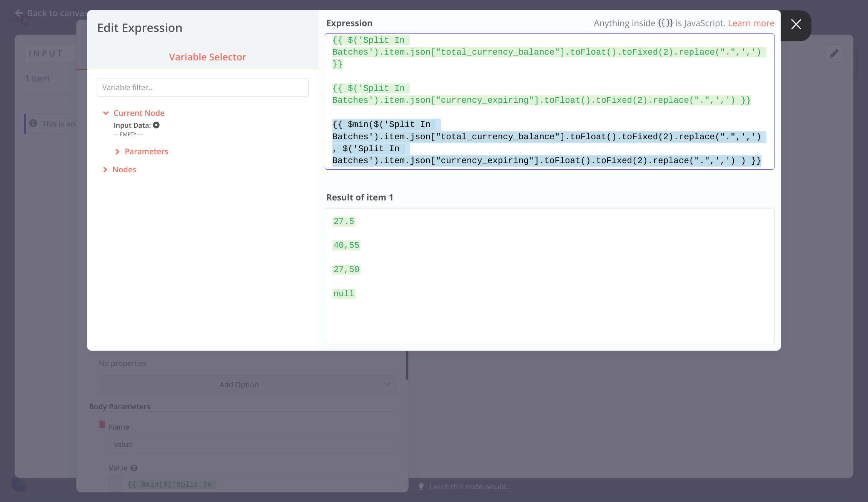Click the user avatar in corner

pyautogui.click(x=19, y=484)
